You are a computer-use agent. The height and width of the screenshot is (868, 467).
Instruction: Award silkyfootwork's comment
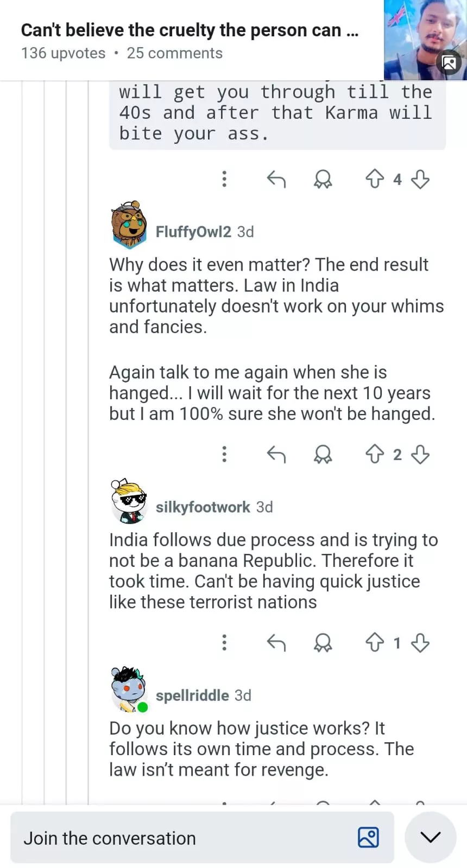[x=323, y=642]
